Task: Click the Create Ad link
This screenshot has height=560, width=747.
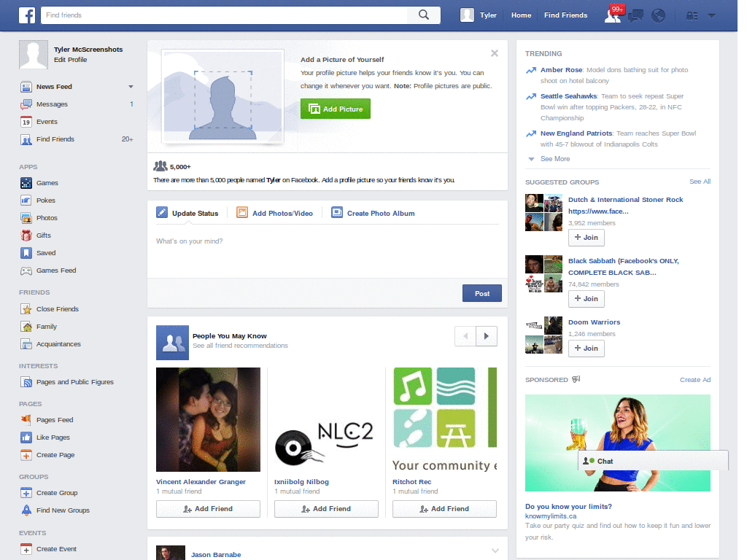Action: pyautogui.click(x=695, y=380)
